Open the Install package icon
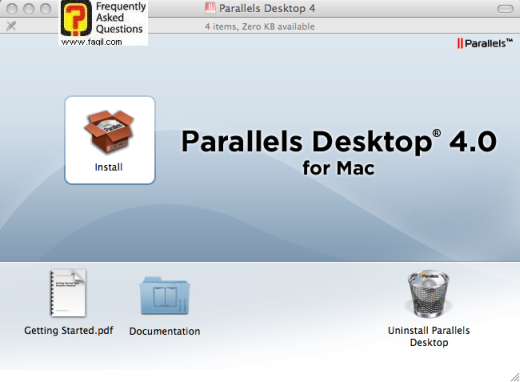The image size is (520, 382). coord(109,132)
